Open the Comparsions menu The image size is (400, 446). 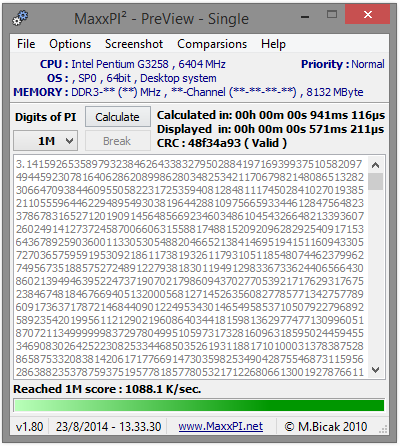[212, 44]
